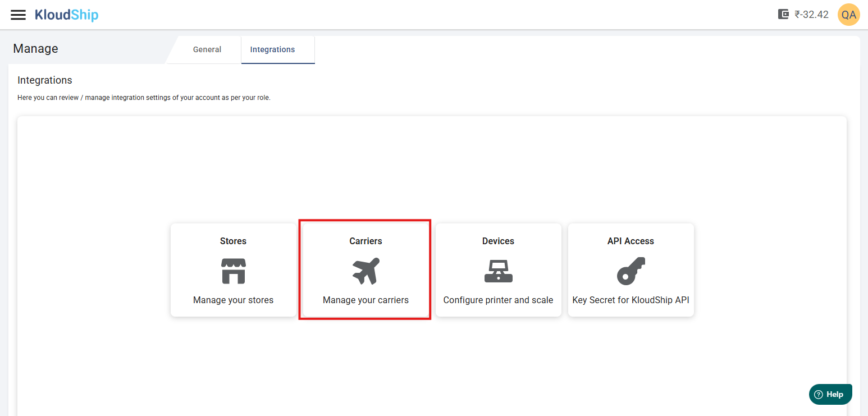The width and height of the screenshot is (868, 416).
Task: Click the Carriers card title
Action: point(366,241)
